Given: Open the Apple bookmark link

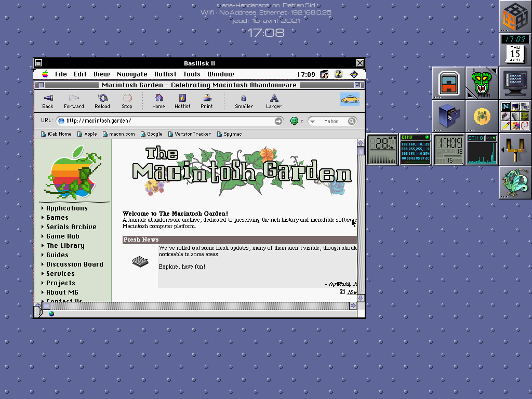Looking at the screenshot, I should 87,134.
